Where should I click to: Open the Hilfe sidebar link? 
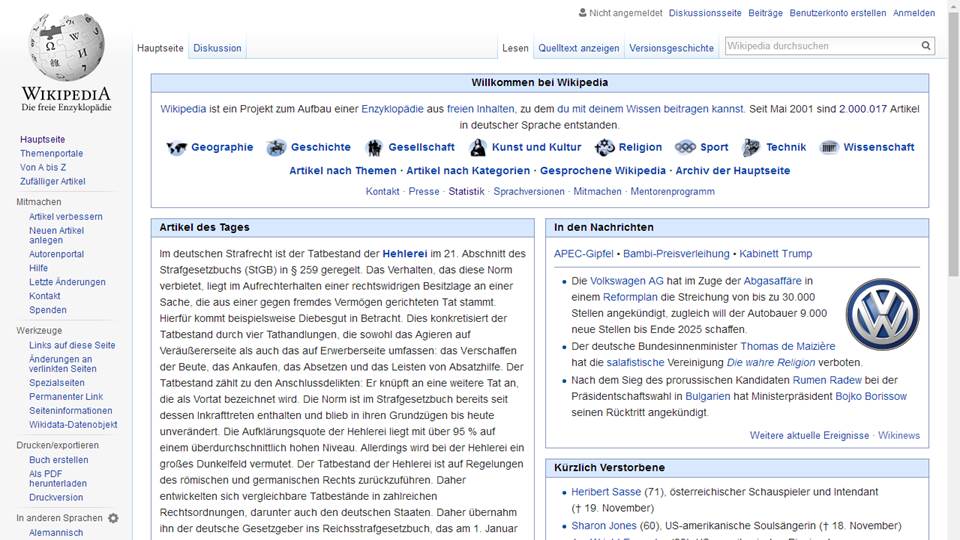[38, 268]
